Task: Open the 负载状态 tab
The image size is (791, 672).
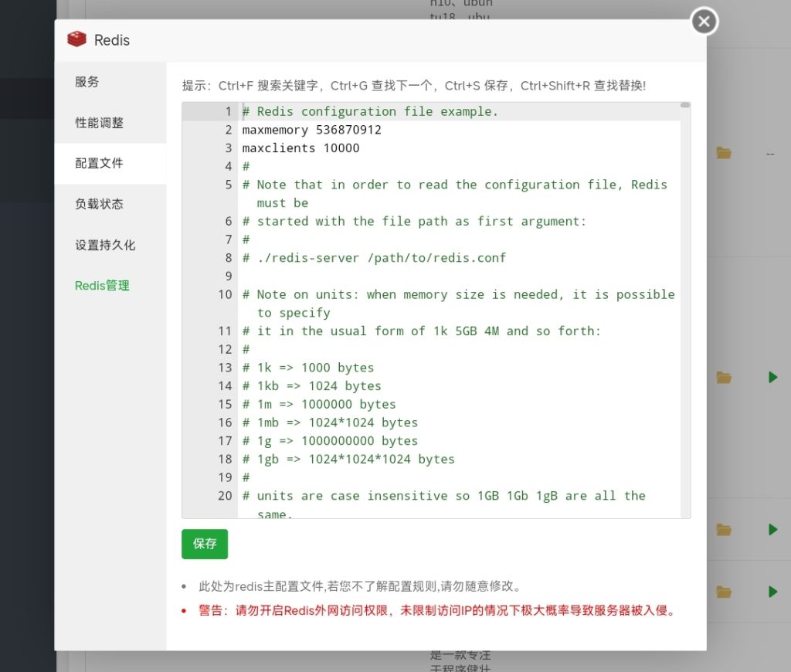Action: 97,204
